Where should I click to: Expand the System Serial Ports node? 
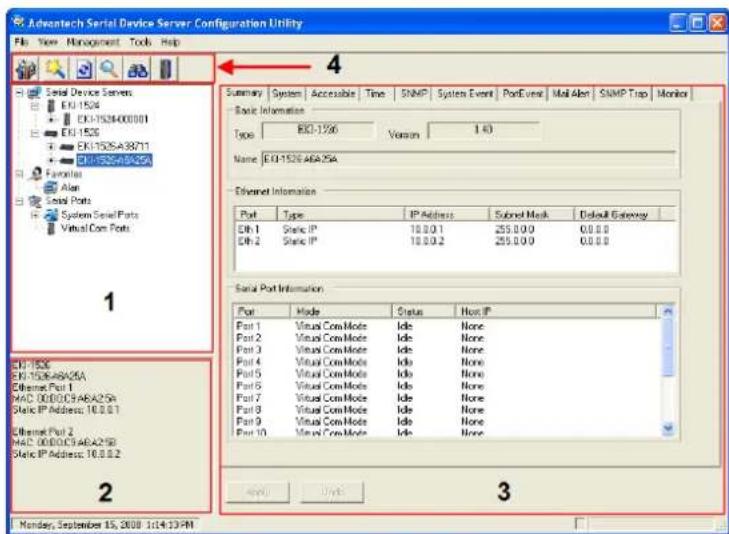pos(35,215)
